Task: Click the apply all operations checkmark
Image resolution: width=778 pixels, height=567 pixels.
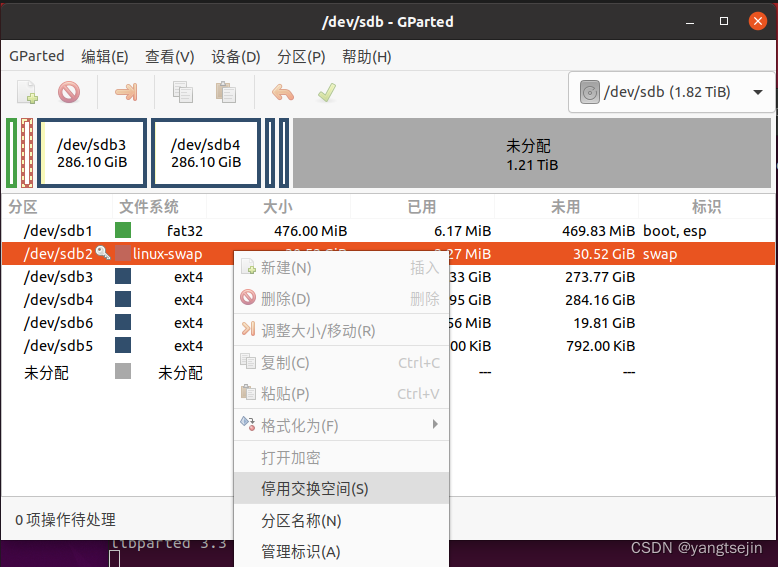Action: pos(326,92)
